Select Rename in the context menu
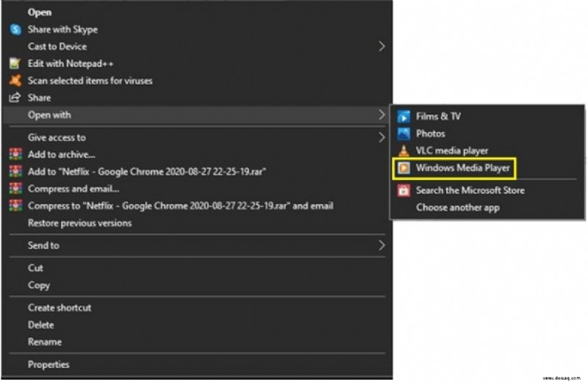The width and height of the screenshot is (588, 382). 45,342
